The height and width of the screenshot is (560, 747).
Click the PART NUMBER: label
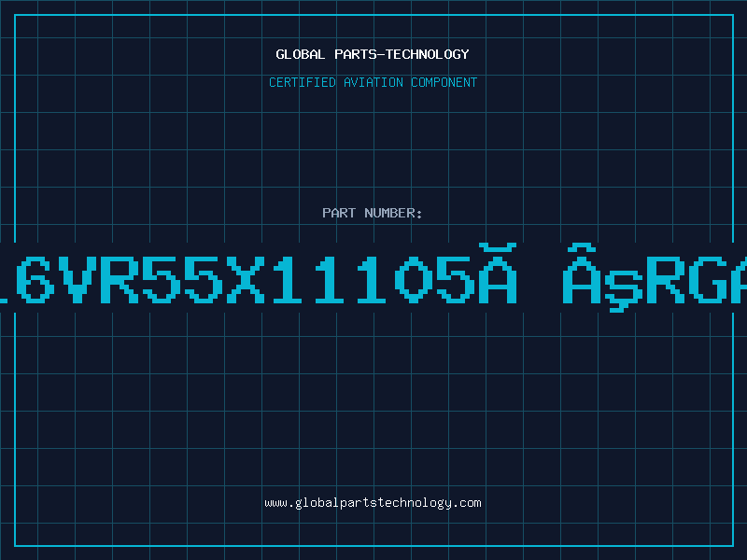372,213
